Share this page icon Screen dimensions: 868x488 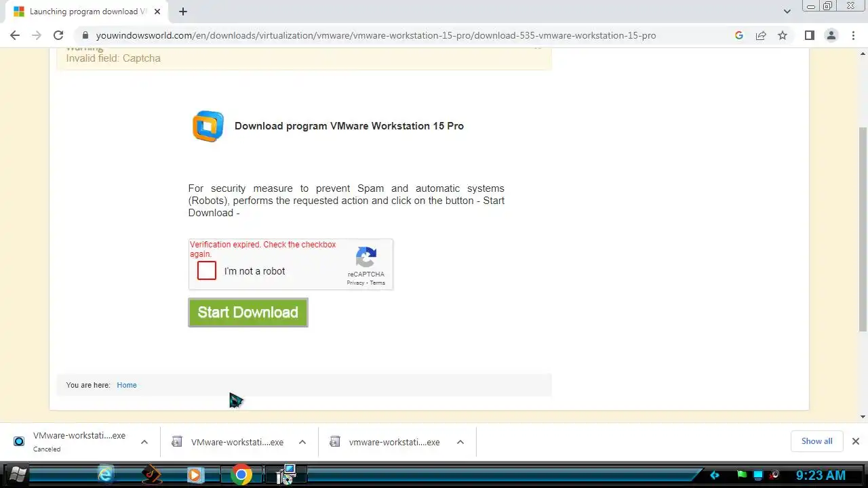point(761,35)
